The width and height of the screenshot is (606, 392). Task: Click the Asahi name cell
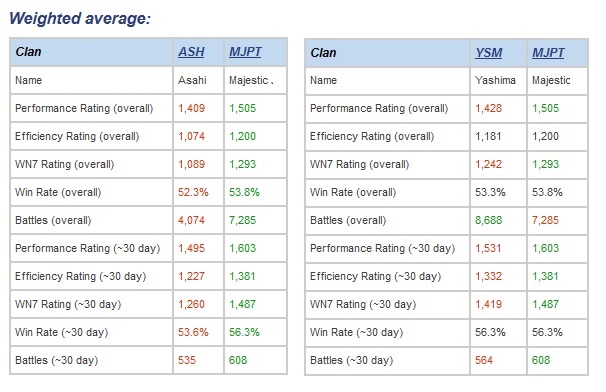pyautogui.click(x=192, y=80)
